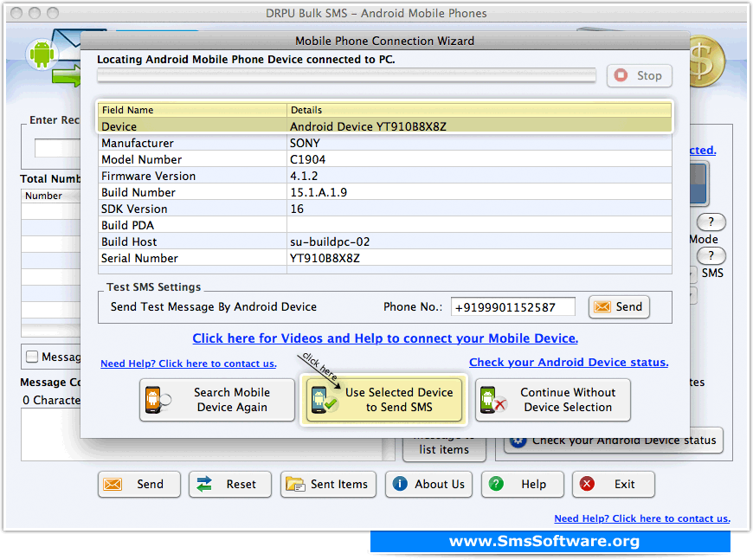Click the Details column header
The height and width of the screenshot is (560, 753).
coord(479,110)
